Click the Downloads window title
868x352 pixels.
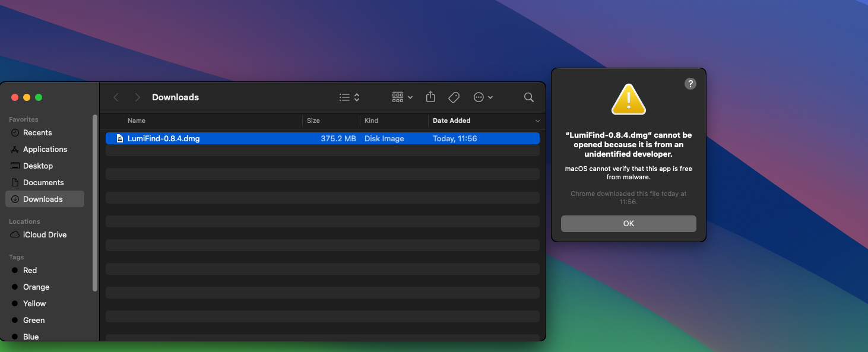[175, 97]
